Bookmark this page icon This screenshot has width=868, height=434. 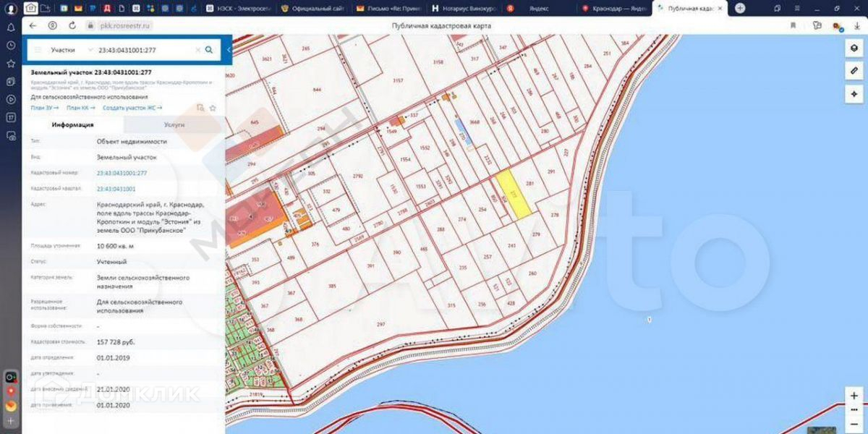click(793, 25)
